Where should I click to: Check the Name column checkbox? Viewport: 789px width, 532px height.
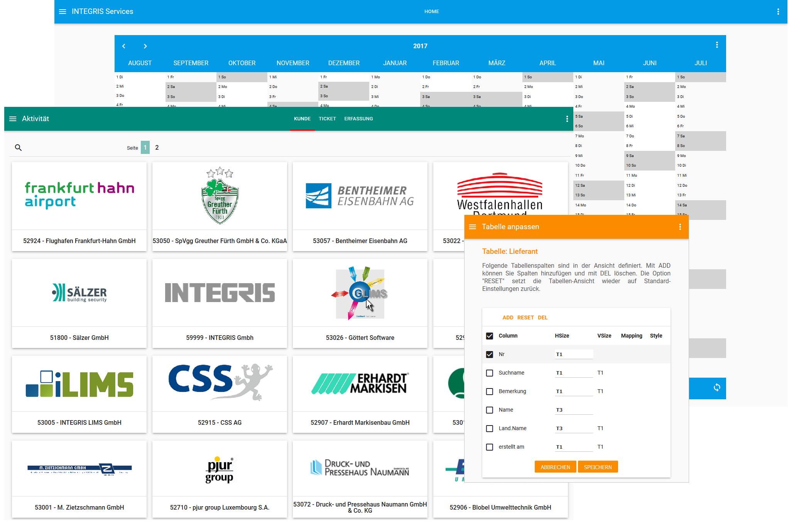[490, 410]
